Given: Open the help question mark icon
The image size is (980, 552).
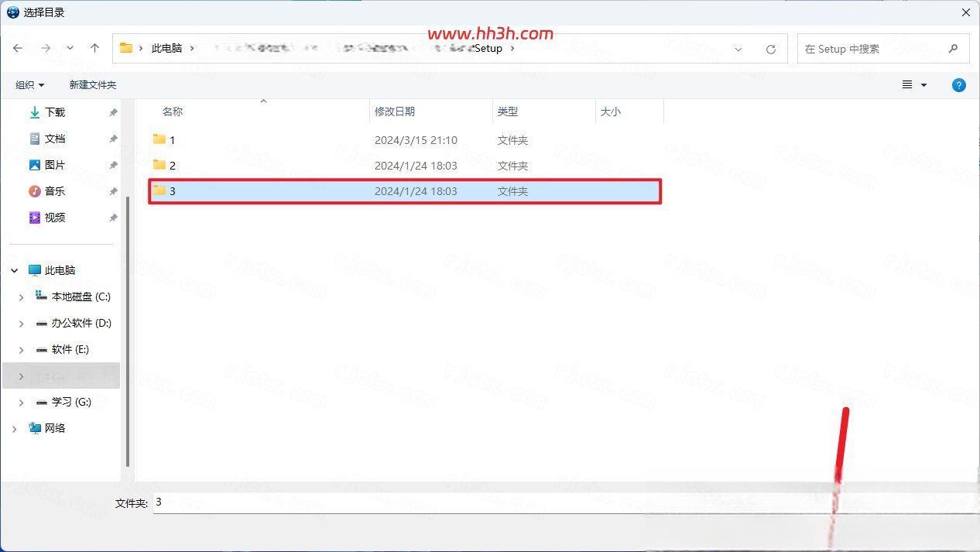Looking at the screenshot, I should 959,85.
